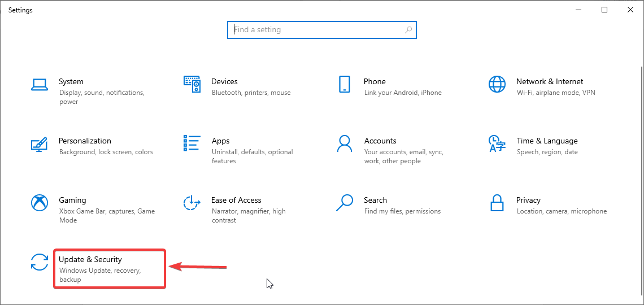Click 'Background, lock screen, colors' description
Image resolution: width=644 pixels, height=305 pixels.
pos(106,152)
